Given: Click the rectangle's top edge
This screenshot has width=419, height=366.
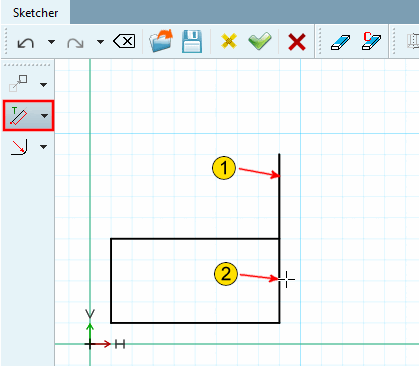Looking at the screenshot, I should (x=195, y=239).
